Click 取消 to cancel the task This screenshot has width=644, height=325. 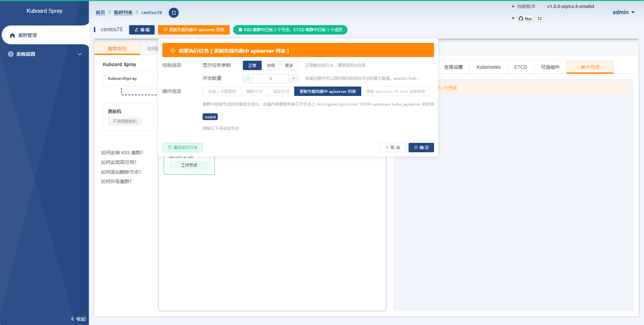392,148
